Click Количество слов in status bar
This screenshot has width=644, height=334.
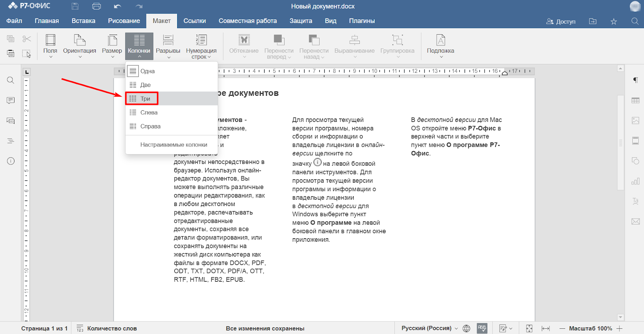[x=107, y=328]
